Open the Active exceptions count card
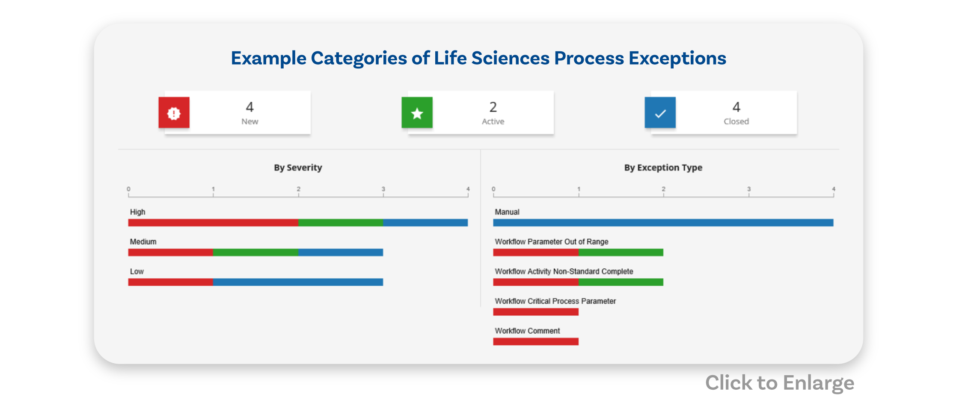Screen dimensions: 980x397 (x=493, y=113)
